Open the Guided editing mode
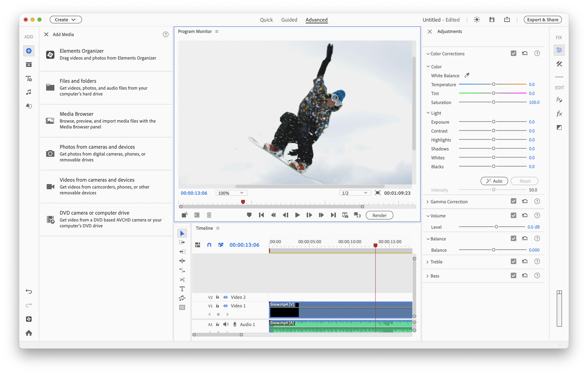 point(289,20)
